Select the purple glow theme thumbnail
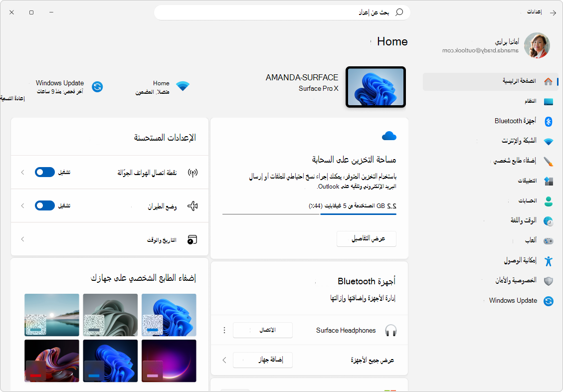563x392 pixels. [x=169, y=361]
